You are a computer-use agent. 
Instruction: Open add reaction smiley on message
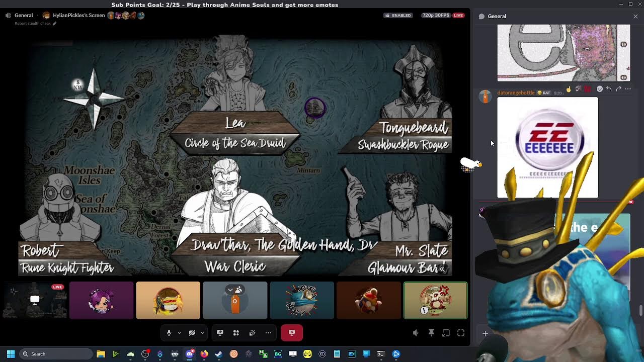point(599,89)
